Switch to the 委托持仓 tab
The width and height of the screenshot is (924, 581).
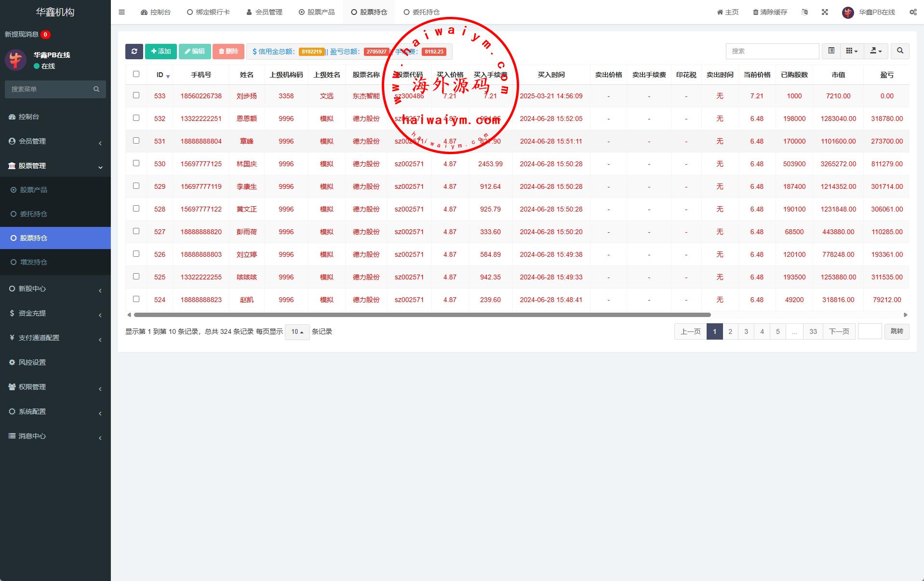421,12
